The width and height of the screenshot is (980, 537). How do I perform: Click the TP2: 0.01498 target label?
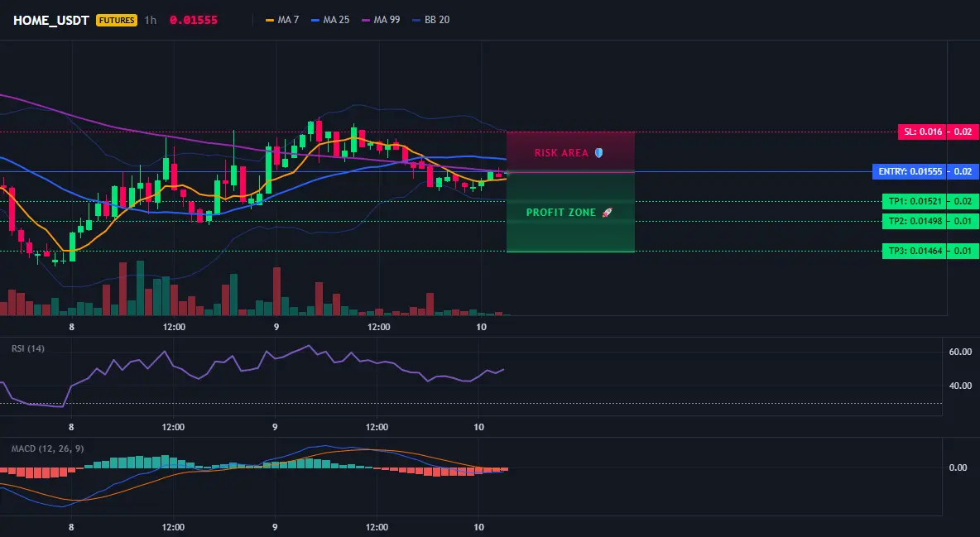pyautogui.click(x=915, y=221)
